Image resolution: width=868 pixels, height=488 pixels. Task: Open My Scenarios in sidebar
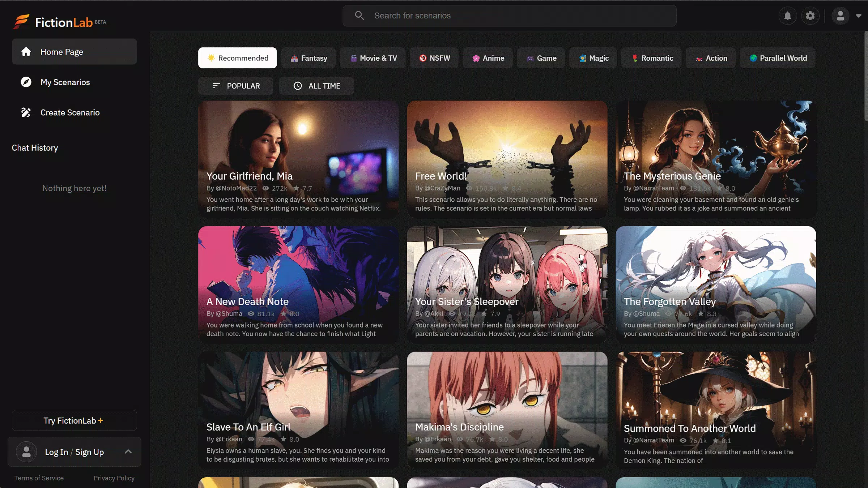pyautogui.click(x=74, y=82)
